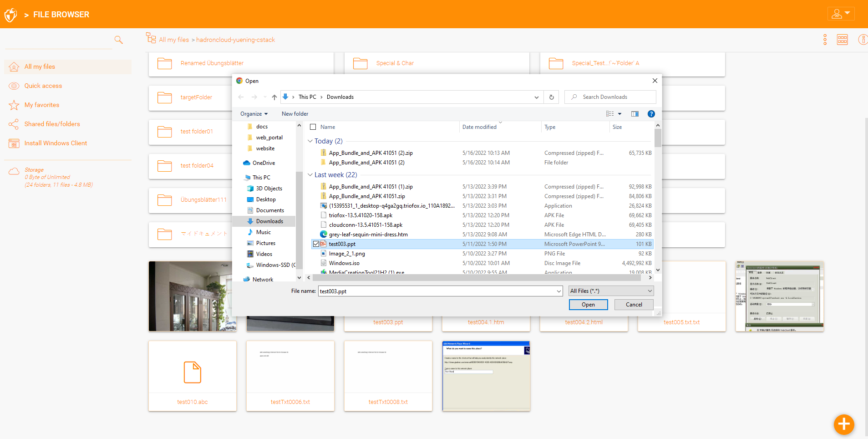
Task: Click the file list vertical scrollbar
Action: click(658, 138)
